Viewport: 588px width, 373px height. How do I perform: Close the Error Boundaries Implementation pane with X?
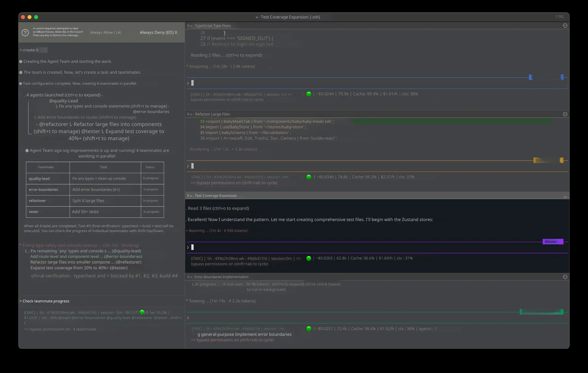[188, 277]
